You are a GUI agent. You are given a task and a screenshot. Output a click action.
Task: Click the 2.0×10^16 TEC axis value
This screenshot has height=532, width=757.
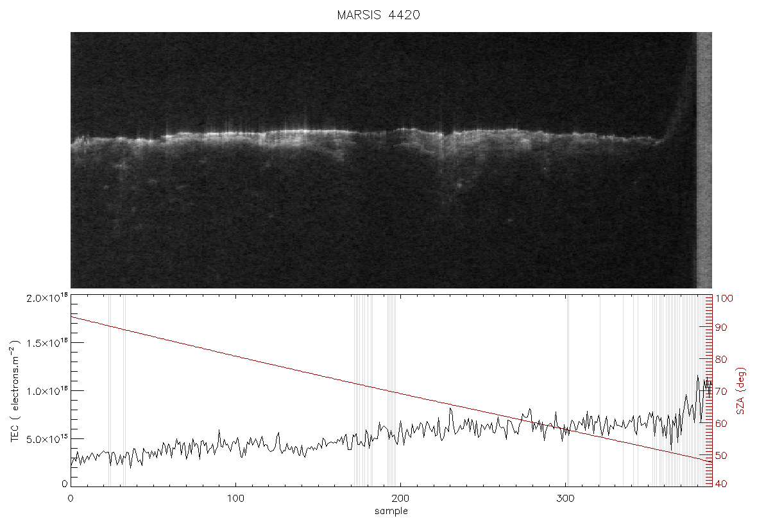click(x=48, y=298)
